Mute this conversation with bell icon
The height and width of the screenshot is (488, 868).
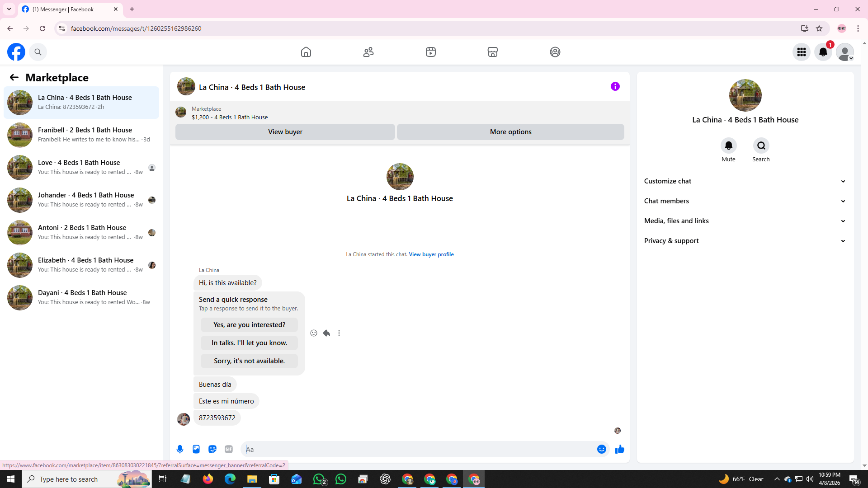(x=728, y=145)
